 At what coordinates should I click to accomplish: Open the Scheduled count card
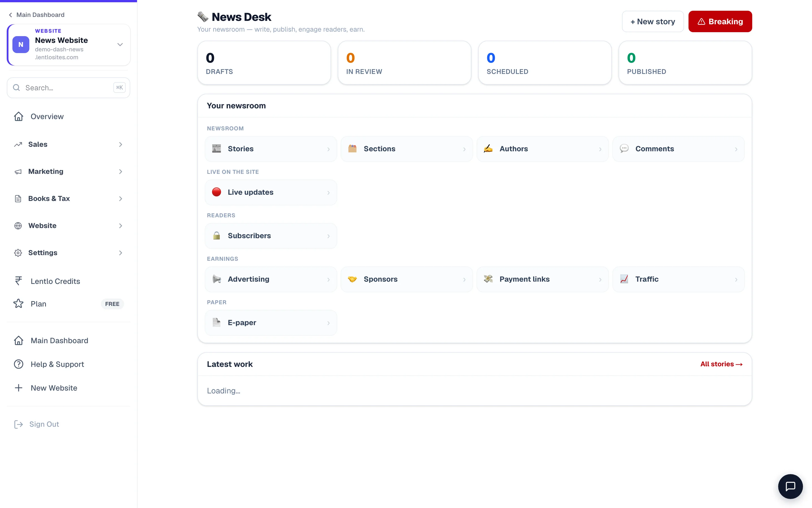coord(545,63)
